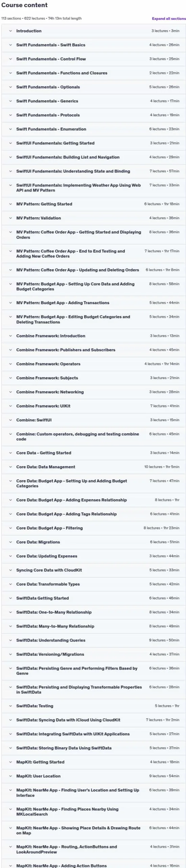Image resolution: width=186 pixels, height=868 pixels.
Task: Open Core Data: Migrations chevron
Action: [x=10, y=542]
